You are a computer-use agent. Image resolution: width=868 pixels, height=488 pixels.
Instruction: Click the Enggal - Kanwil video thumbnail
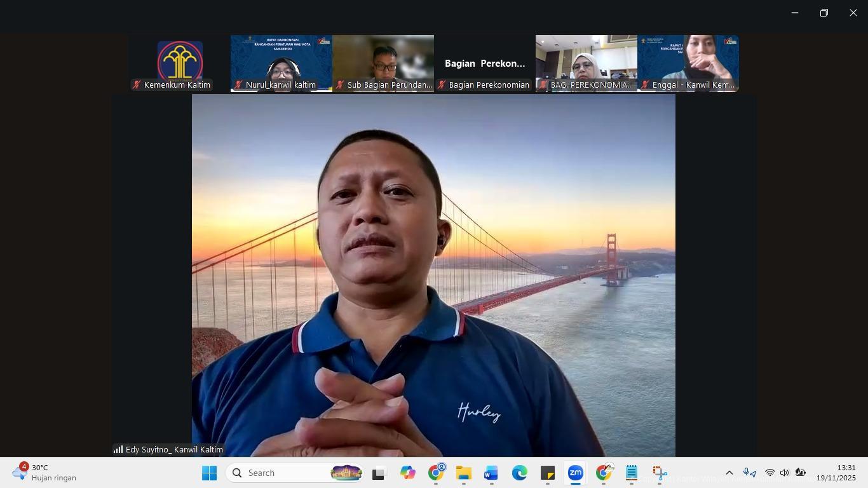tap(688, 63)
